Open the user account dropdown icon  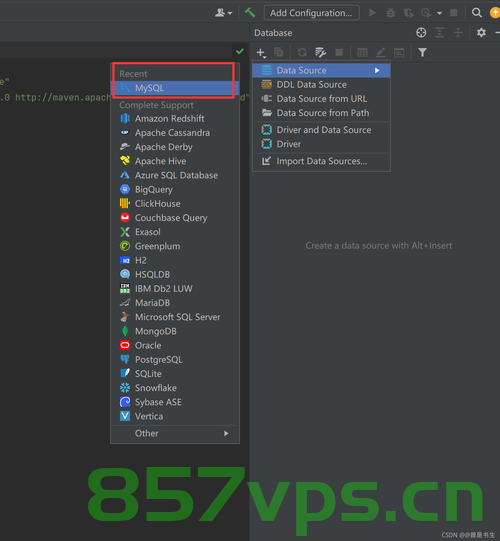pyautogui.click(x=223, y=13)
